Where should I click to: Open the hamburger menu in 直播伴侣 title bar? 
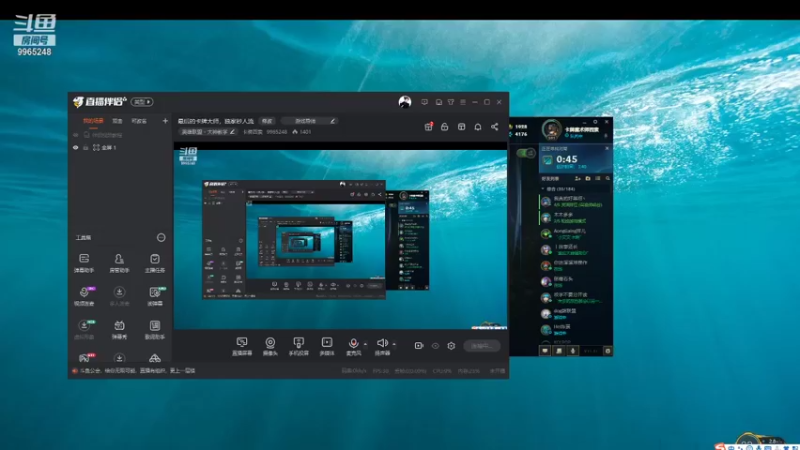pyautogui.click(x=463, y=102)
